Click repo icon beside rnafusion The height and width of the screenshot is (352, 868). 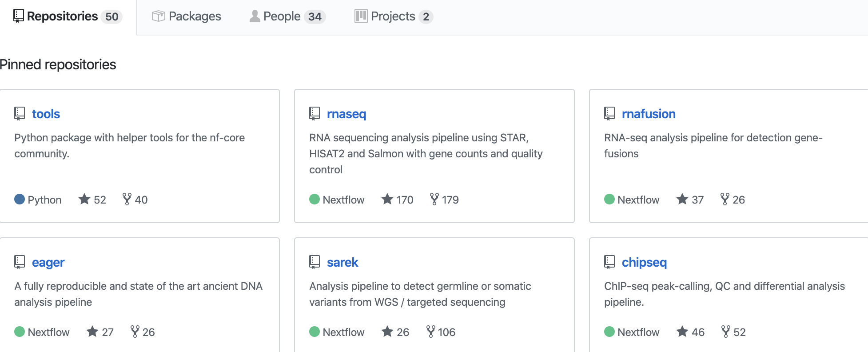pyautogui.click(x=609, y=114)
